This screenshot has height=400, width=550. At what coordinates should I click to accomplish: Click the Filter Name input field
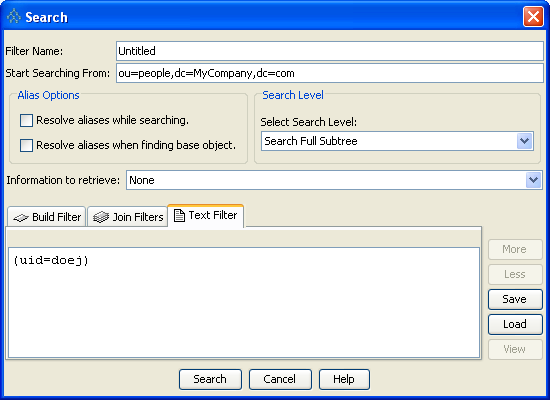pos(330,51)
